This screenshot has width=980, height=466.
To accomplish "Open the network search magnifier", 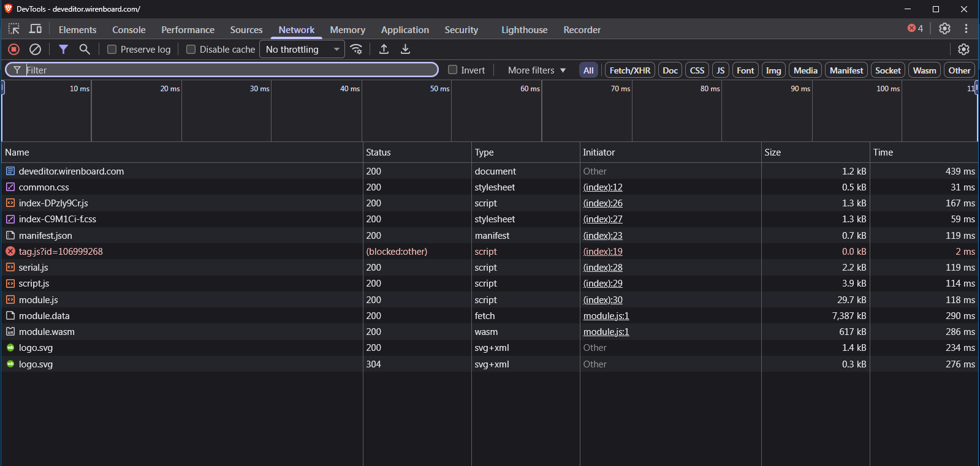I will point(85,49).
